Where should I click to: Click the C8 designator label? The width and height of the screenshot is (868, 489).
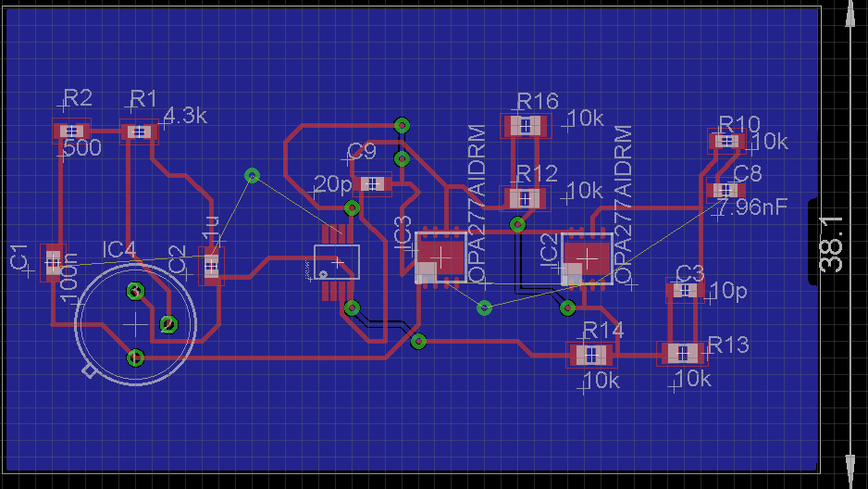pos(748,173)
